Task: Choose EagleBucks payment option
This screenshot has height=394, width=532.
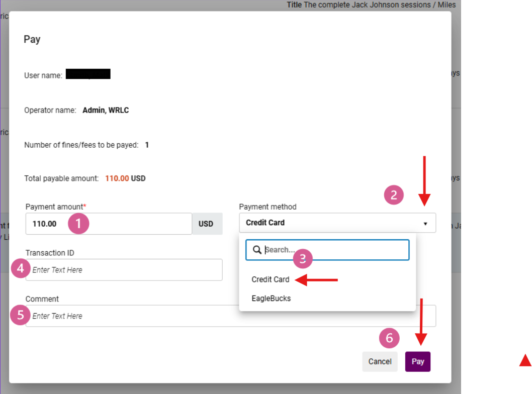Action: pos(271,299)
